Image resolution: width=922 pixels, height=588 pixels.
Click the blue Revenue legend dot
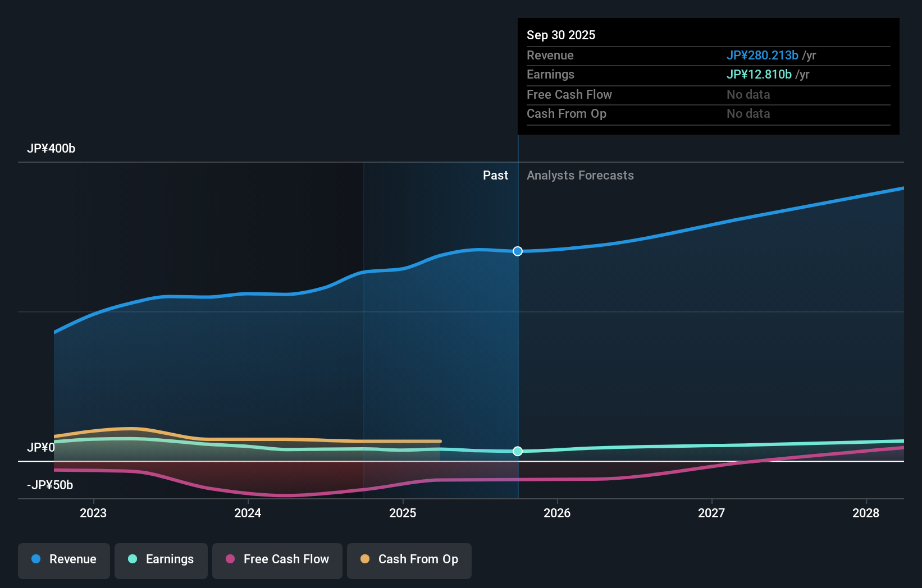click(x=37, y=559)
